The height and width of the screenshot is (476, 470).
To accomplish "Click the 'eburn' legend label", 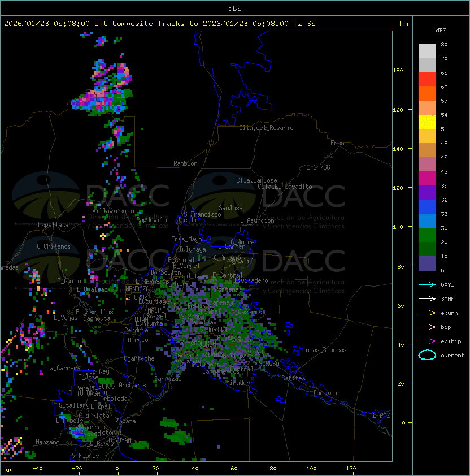I will coord(449,313).
